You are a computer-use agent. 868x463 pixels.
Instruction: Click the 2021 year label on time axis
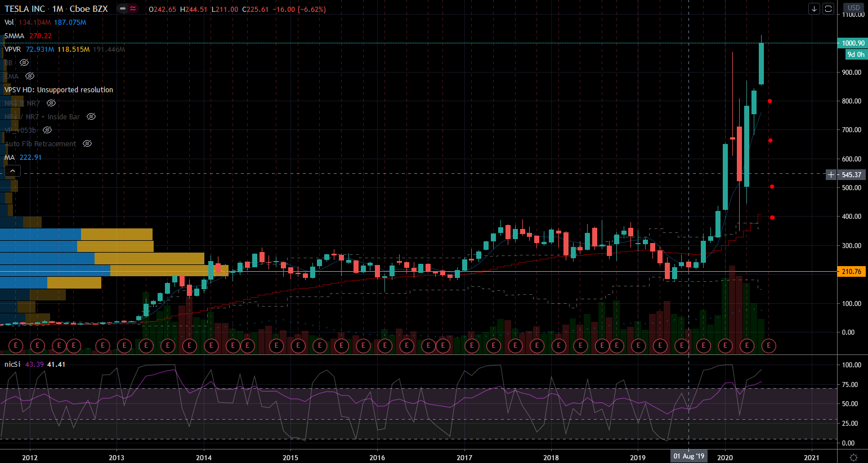pyautogui.click(x=812, y=457)
